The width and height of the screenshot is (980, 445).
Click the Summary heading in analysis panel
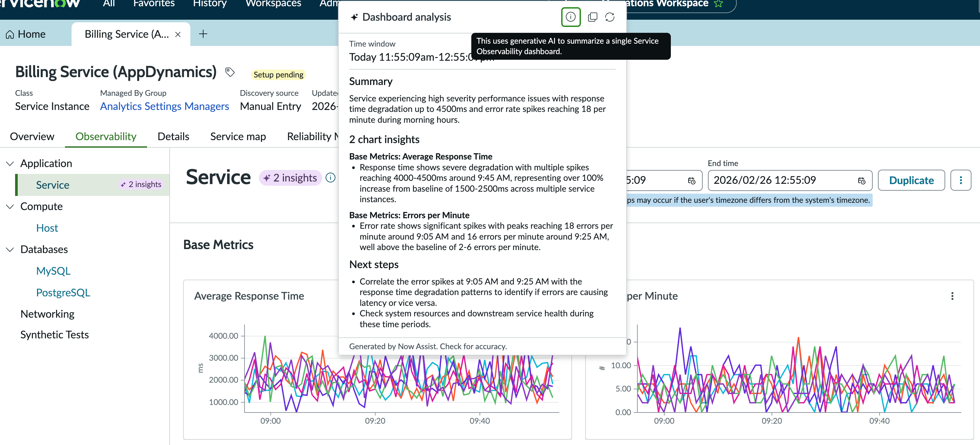pyautogui.click(x=371, y=81)
